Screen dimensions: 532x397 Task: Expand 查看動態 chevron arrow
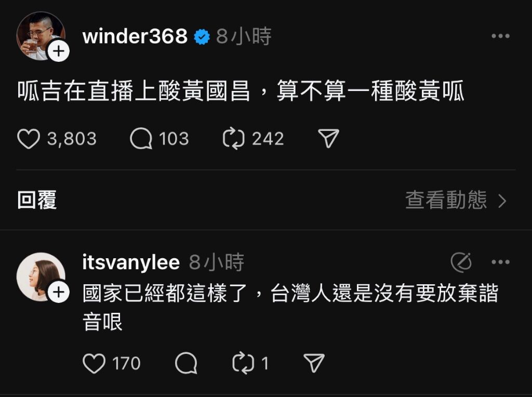pyautogui.click(x=502, y=201)
